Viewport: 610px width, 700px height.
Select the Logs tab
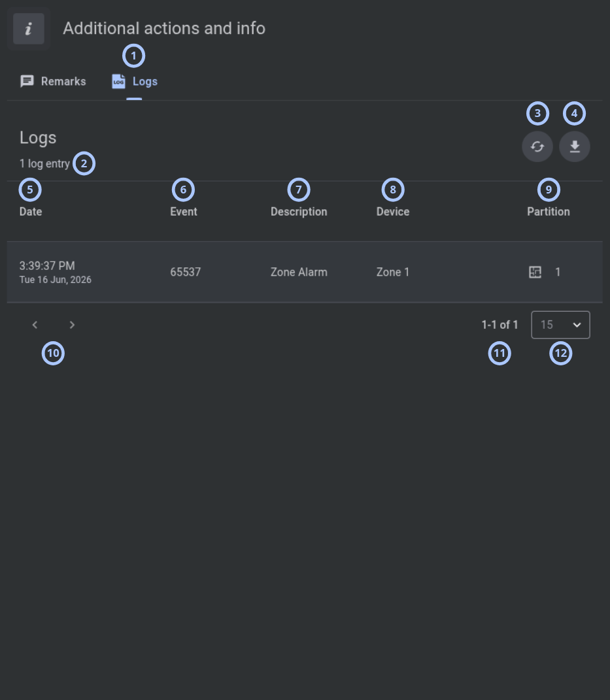pyautogui.click(x=135, y=81)
